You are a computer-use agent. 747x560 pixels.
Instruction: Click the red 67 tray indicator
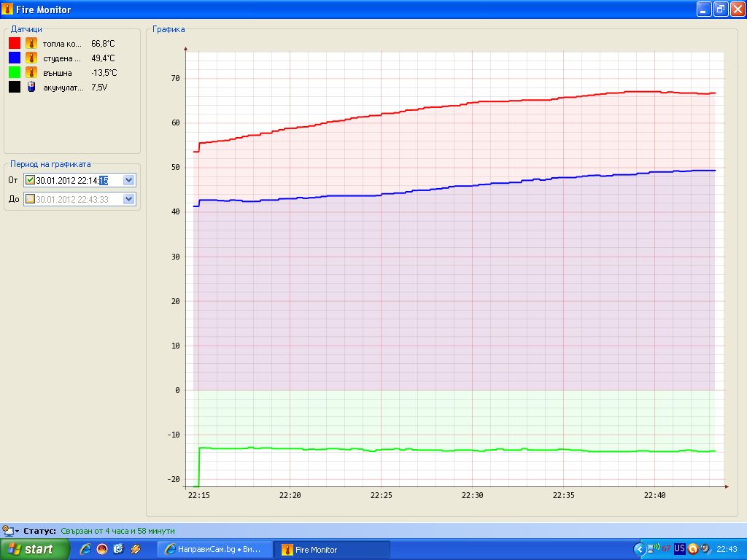click(666, 548)
